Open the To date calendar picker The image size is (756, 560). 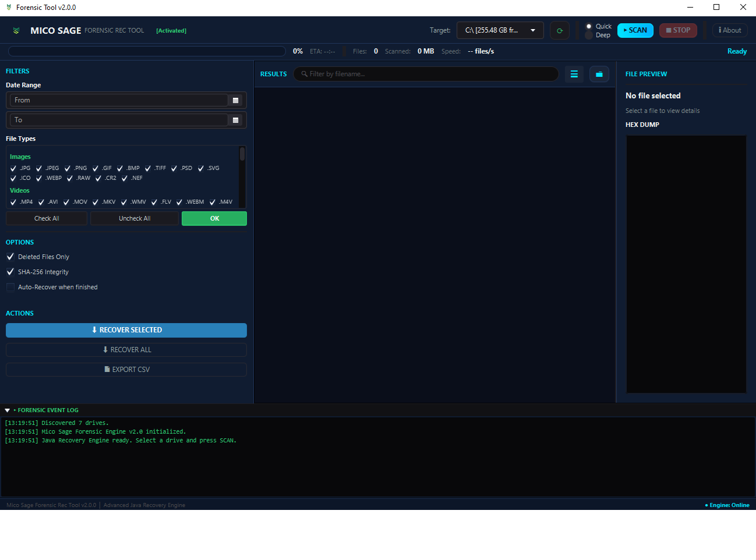pyautogui.click(x=236, y=120)
